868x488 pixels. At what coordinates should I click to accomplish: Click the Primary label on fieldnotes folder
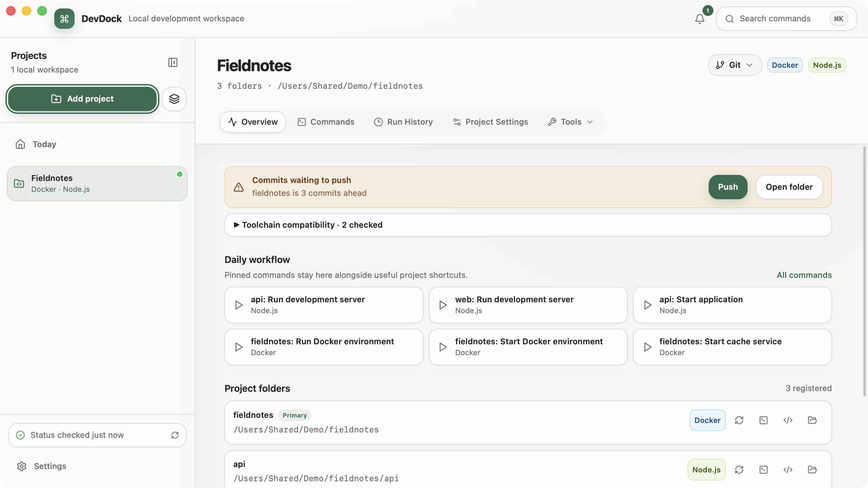click(295, 415)
